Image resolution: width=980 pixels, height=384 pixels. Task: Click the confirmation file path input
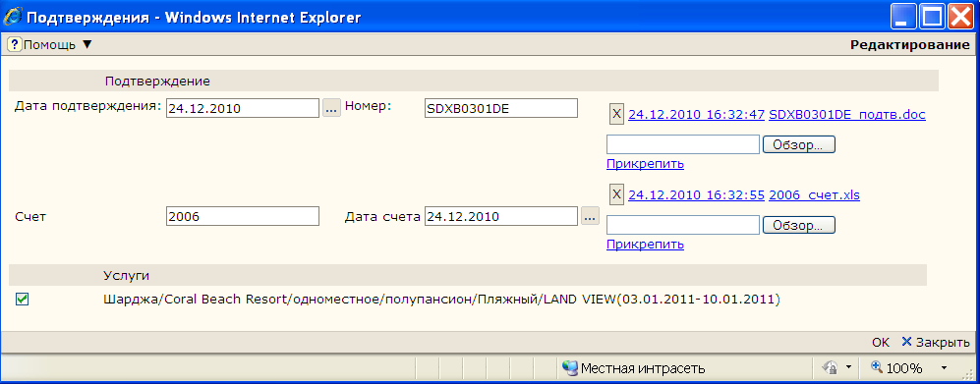pyautogui.click(x=682, y=144)
